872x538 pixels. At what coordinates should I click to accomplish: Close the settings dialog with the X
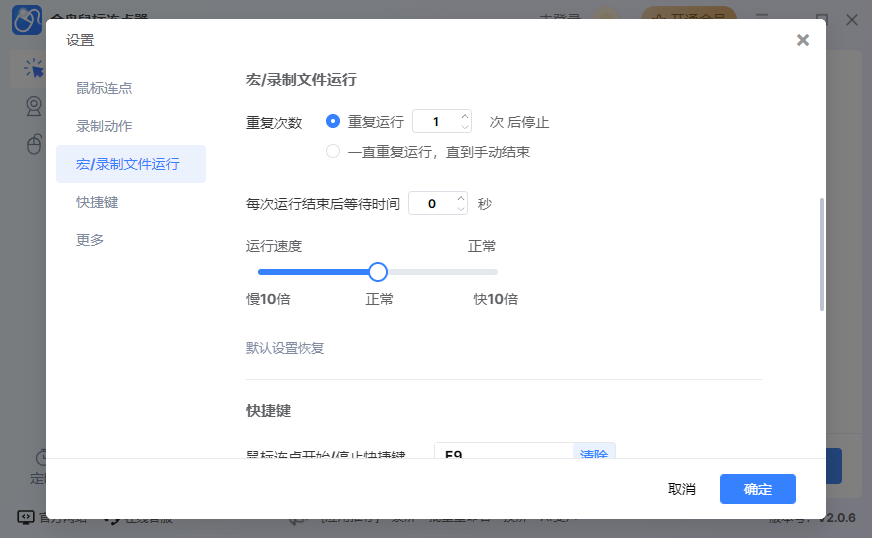point(802,40)
